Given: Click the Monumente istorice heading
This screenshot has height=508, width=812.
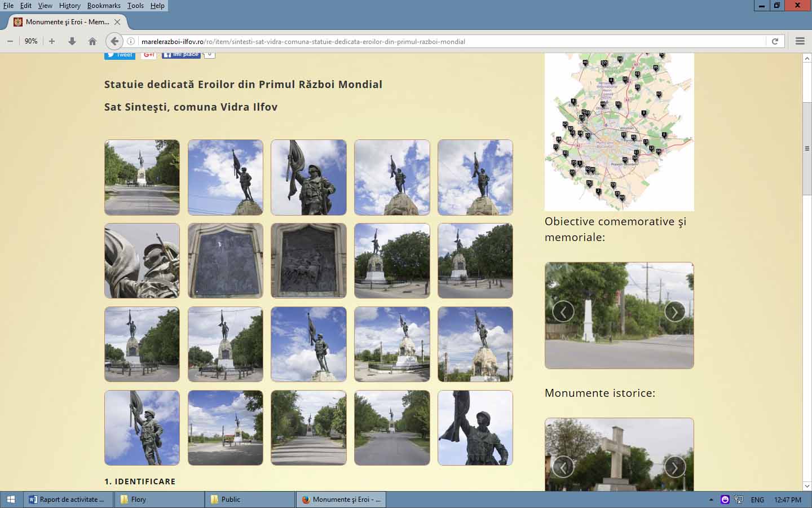Looking at the screenshot, I should (600, 393).
